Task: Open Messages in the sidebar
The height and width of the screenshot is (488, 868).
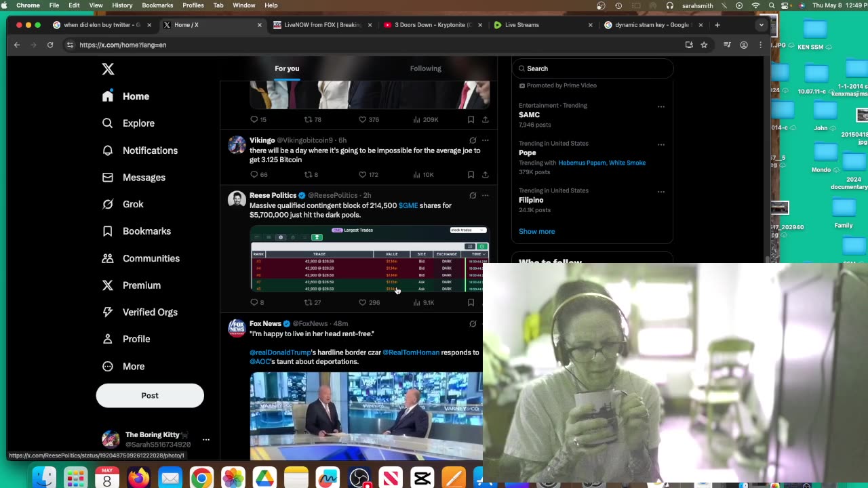Action: (x=134, y=178)
